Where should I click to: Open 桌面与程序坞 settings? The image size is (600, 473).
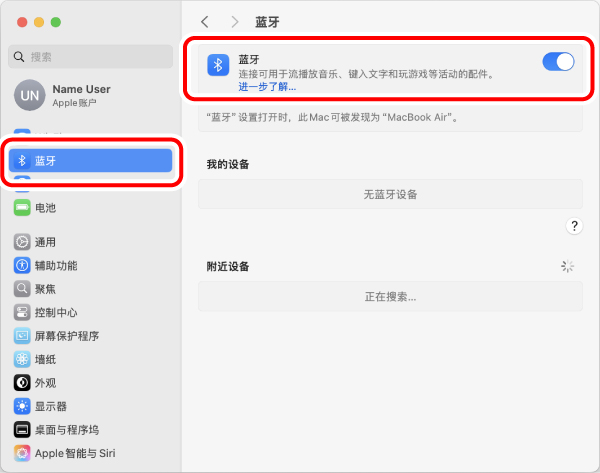(66, 429)
